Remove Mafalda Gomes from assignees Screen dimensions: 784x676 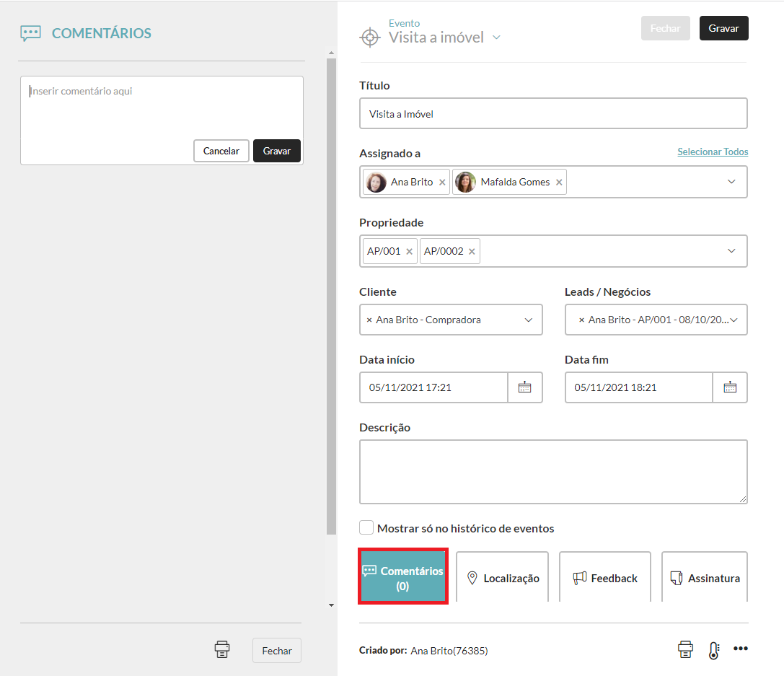tap(559, 183)
